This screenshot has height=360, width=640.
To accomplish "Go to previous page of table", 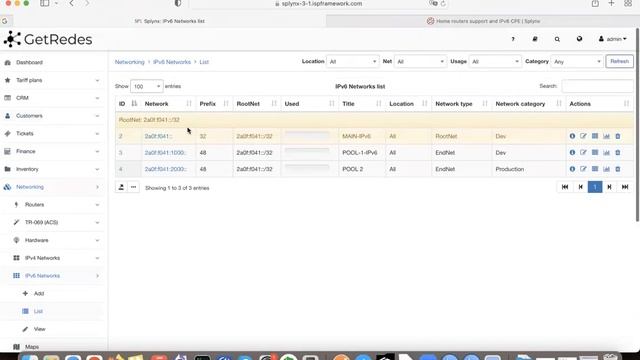I will [x=580, y=187].
